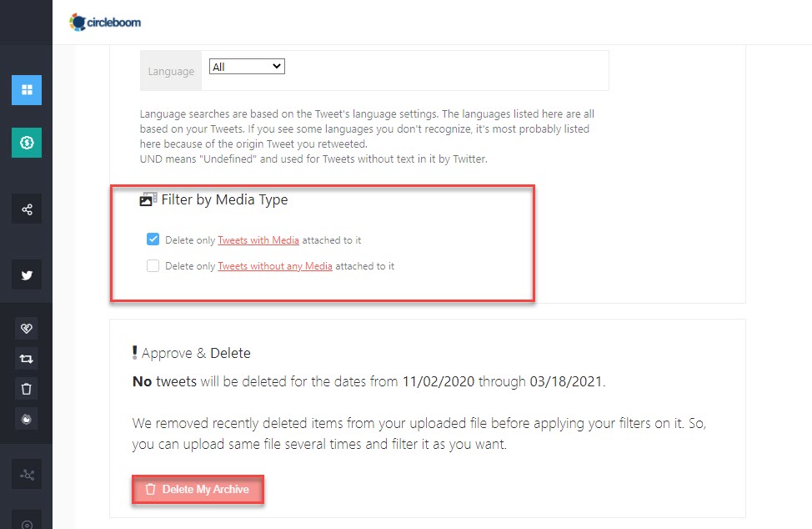
Task: Open the Language All dropdown
Action: point(247,66)
